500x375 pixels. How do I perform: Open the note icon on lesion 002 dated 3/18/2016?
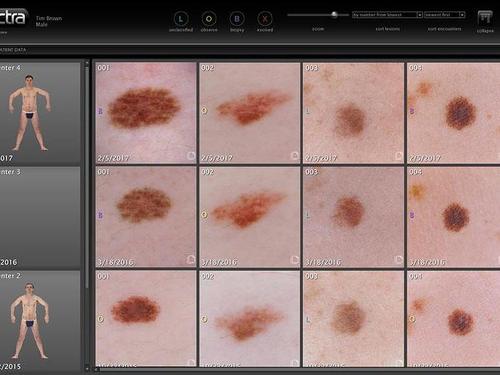295,259
